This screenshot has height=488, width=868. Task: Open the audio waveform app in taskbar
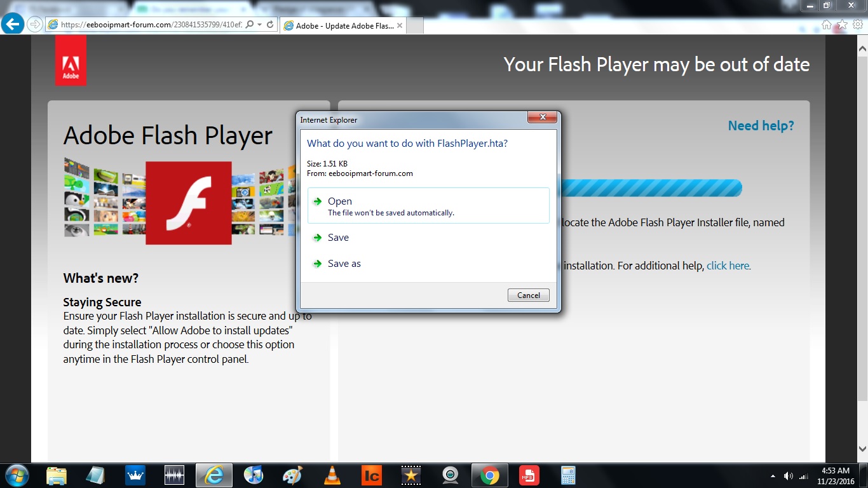click(174, 475)
